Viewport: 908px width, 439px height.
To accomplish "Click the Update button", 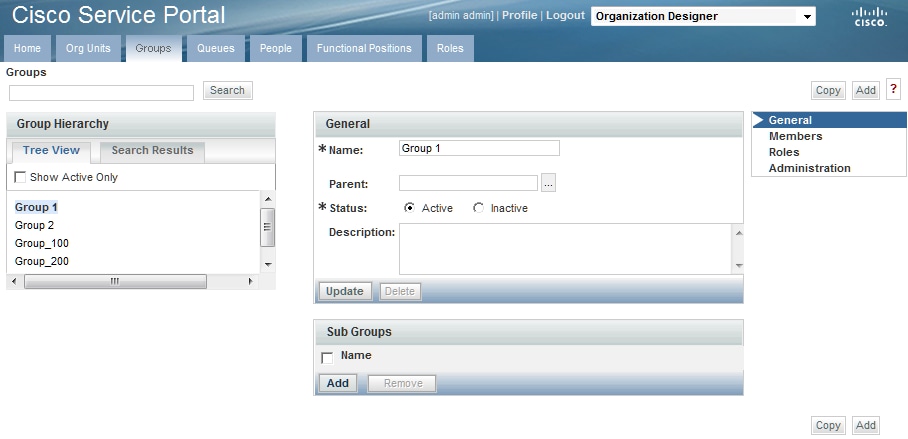I will (345, 291).
